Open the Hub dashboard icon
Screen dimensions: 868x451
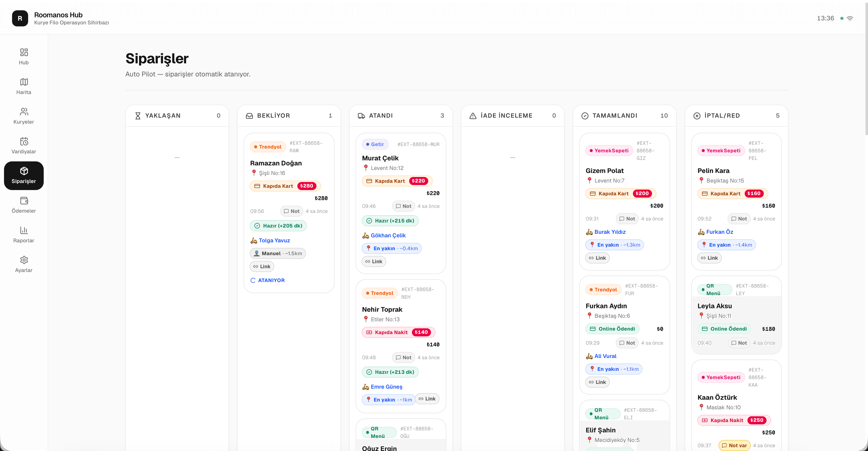24,52
